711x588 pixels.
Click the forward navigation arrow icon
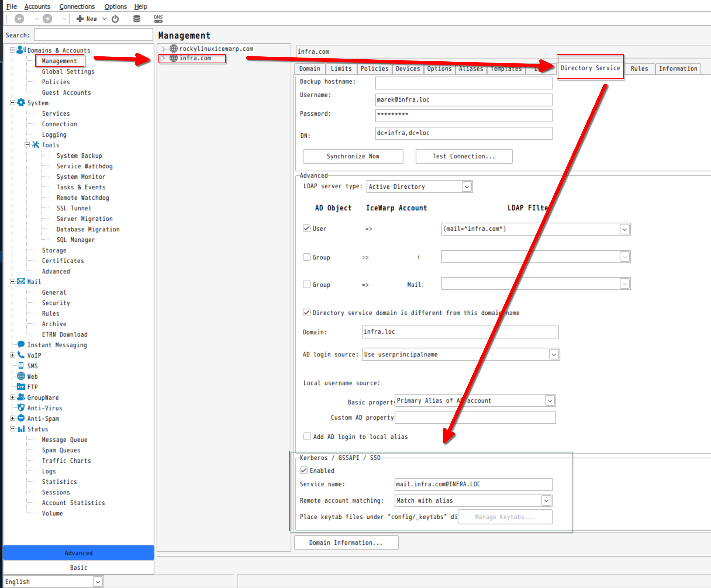(47, 19)
